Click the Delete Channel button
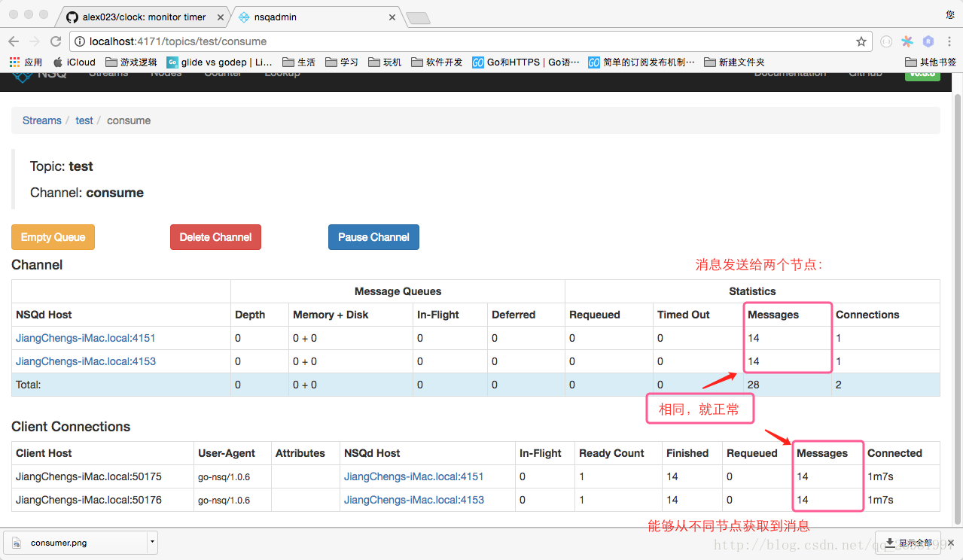963x560 pixels. 215,237
